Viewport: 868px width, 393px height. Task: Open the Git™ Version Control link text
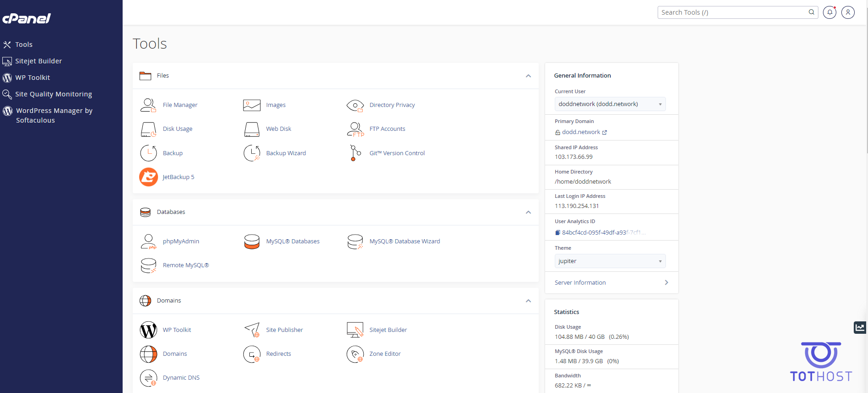[397, 153]
